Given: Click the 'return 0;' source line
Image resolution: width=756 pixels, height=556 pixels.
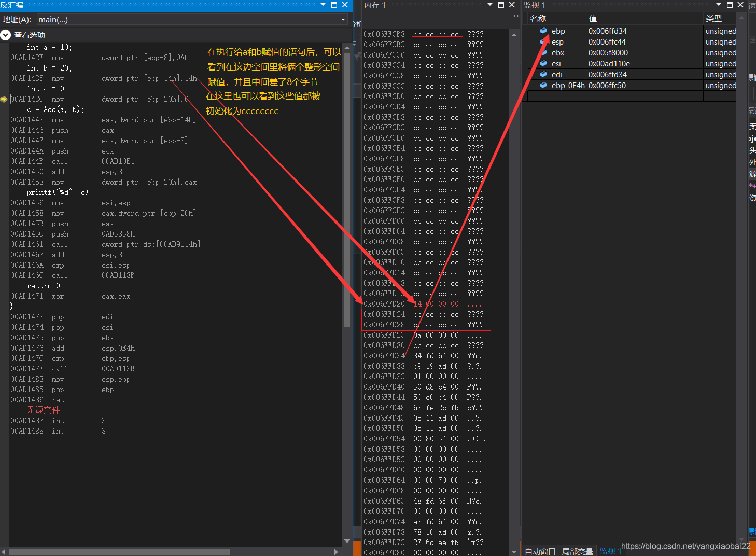Looking at the screenshot, I should point(45,286).
